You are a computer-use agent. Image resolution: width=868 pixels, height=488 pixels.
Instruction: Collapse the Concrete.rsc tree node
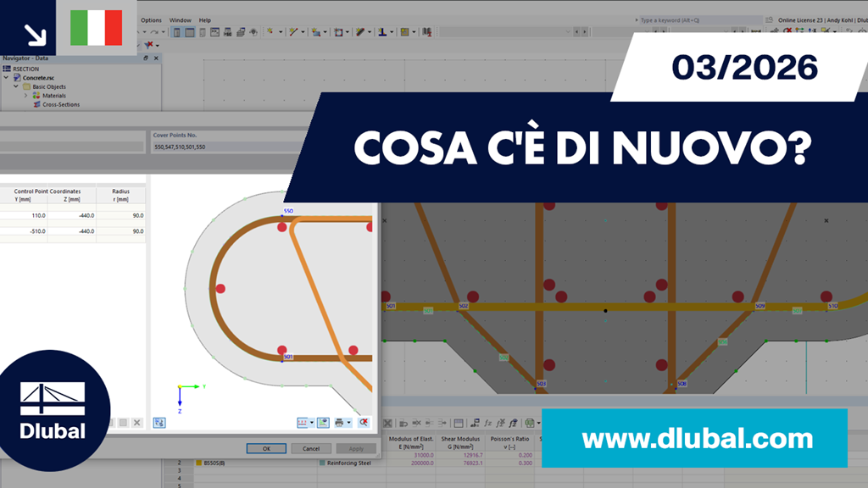[7, 78]
